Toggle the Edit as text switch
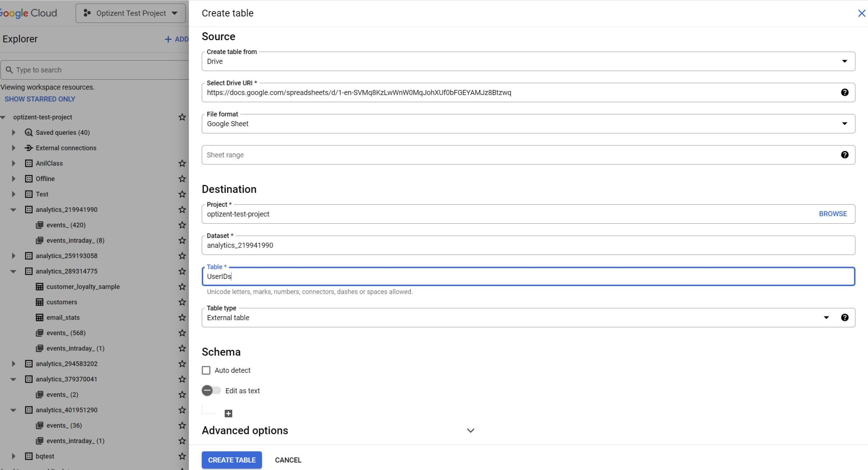The width and height of the screenshot is (868, 470). click(x=211, y=390)
